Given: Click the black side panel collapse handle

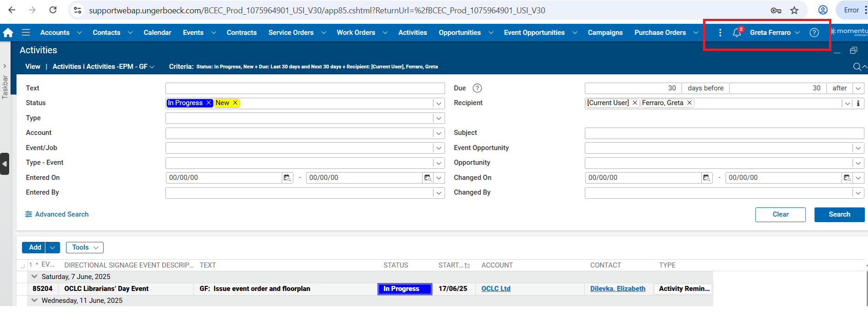Looking at the screenshot, I should pyautogui.click(x=5, y=164).
